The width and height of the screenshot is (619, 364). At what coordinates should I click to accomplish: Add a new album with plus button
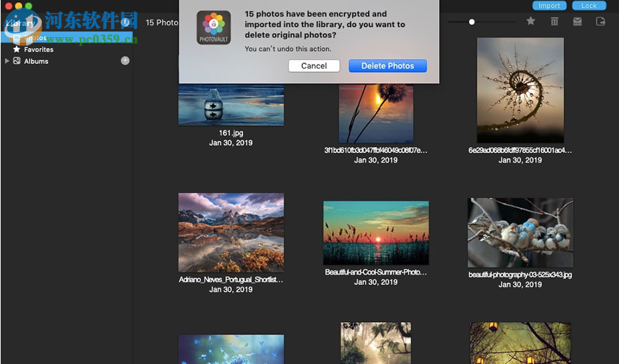coord(125,60)
